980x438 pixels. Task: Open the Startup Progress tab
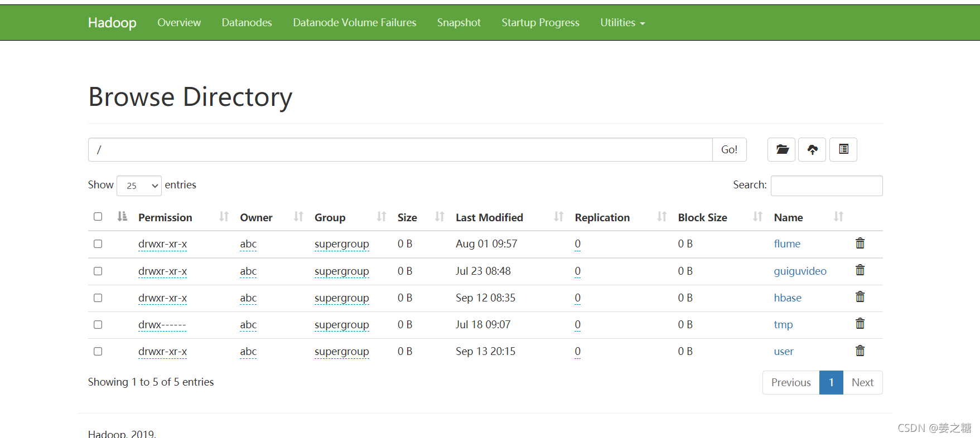click(x=540, y=22)
